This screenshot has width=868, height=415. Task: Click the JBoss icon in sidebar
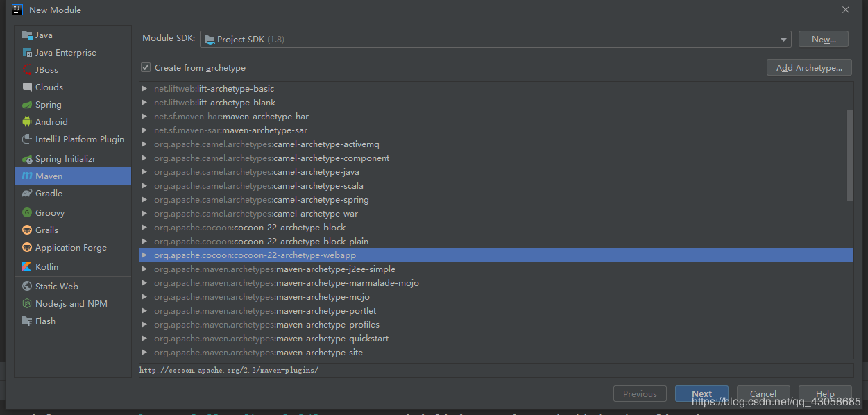coord(27,70)
